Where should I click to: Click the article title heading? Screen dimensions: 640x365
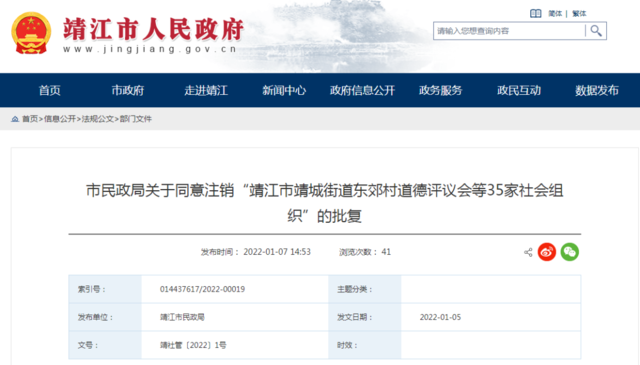tap(324, 203)
